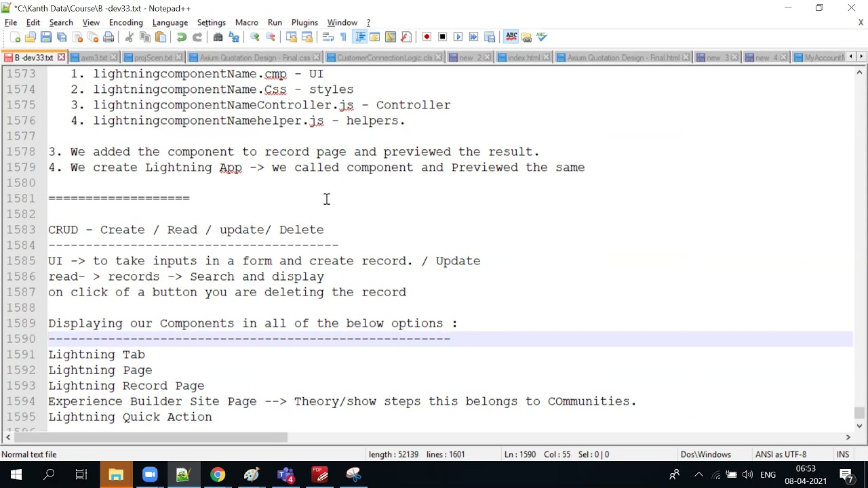Click Dos\Windows line ending status
Image resolution: width=868 pixels, height=488 pixels.
(x=705, y=454)
